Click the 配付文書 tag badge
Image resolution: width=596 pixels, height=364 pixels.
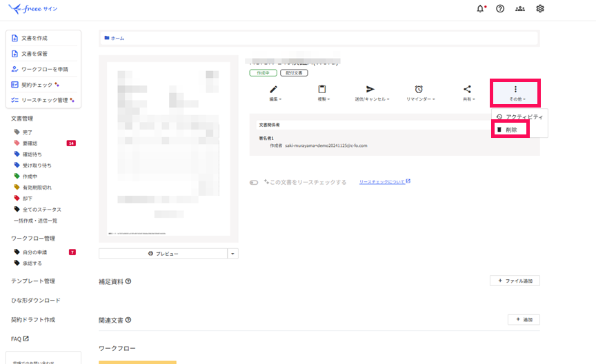[x=294, y=73]
